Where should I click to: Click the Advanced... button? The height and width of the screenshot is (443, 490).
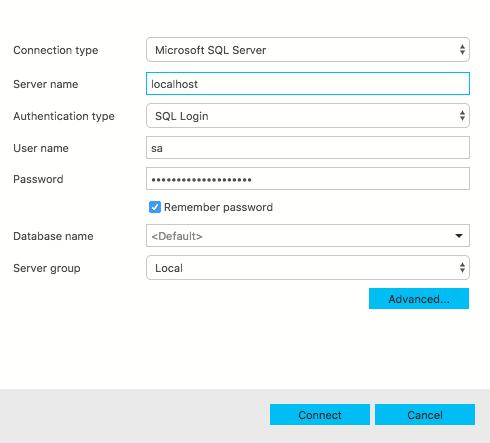pyautogui.click(x=419, y=299)
